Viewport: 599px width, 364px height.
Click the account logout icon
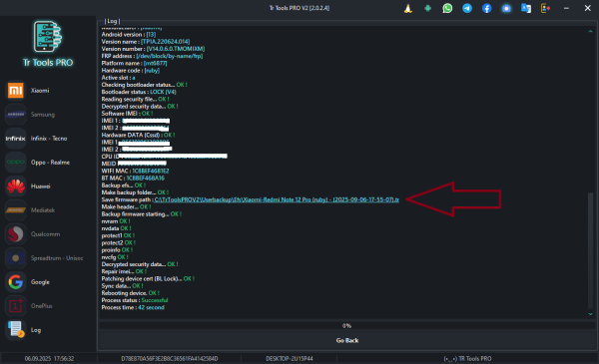click(545, 8)
